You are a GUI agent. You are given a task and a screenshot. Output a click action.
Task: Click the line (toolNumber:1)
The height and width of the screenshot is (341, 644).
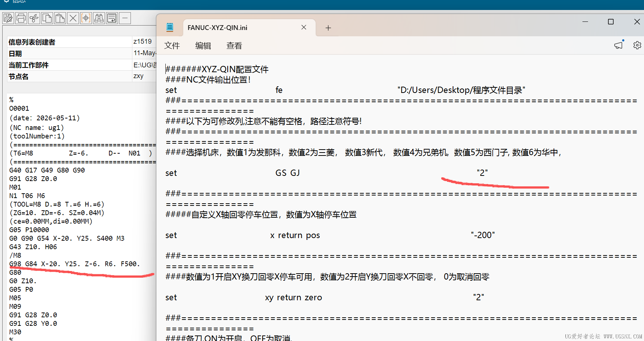pos(37,136)
